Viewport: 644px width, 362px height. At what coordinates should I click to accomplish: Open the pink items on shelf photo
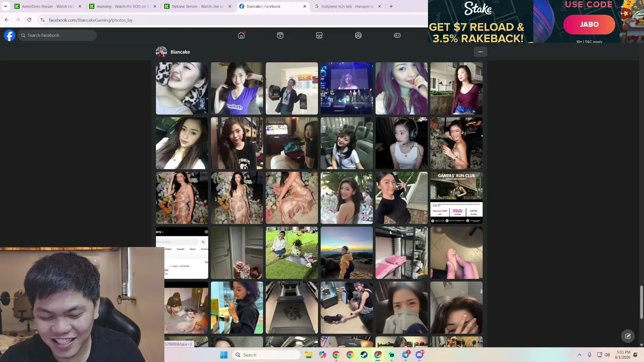(401, 253)
